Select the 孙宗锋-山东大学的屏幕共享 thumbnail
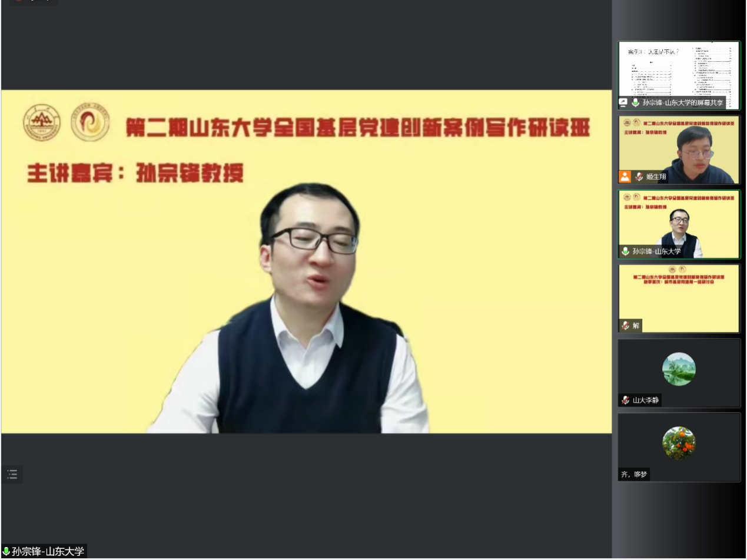The image size is (747, 560). pyautogui.click(x=679, y=75)
